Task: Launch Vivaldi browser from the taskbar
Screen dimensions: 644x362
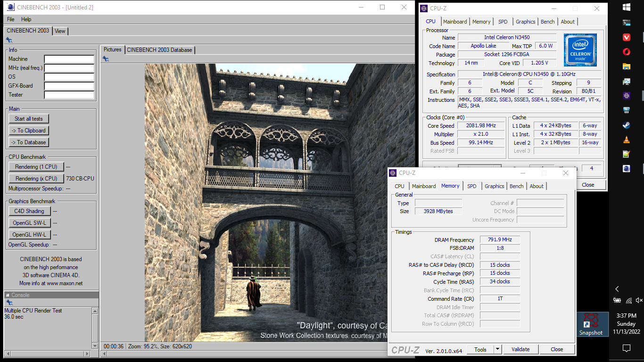Action: point(627,37)
